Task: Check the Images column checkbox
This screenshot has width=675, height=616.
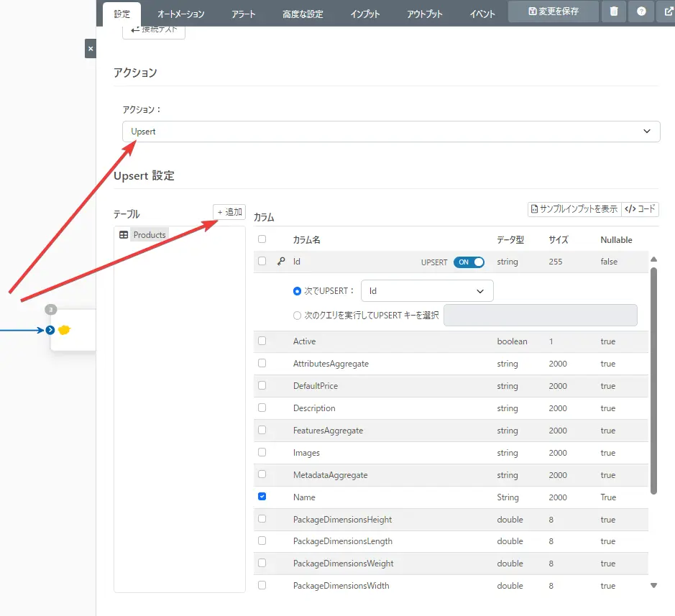Action: point(262,452)
